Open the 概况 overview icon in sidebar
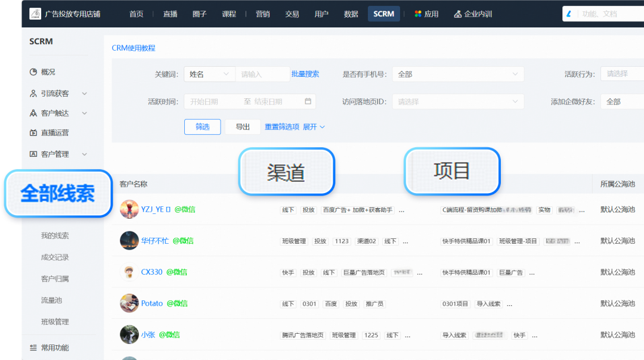The width and height of the screenshot is (644, 360). coord(33,72)
